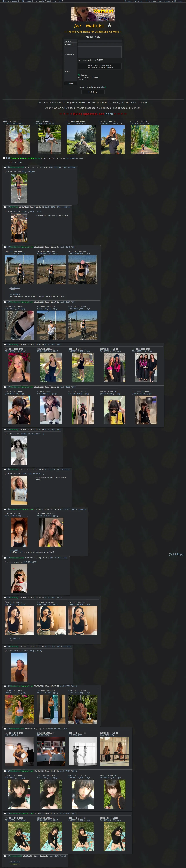Click the hide icon on post No. 552254

point(9,469)
